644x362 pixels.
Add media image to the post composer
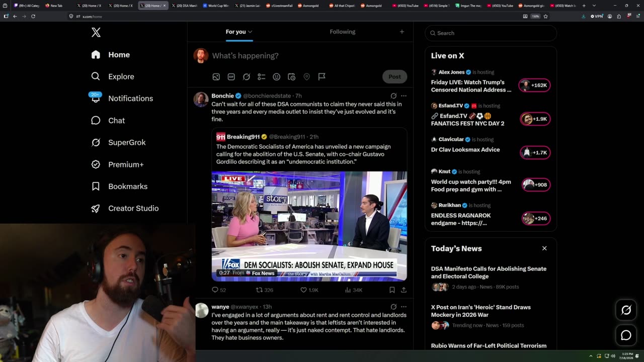click(216, 77)
